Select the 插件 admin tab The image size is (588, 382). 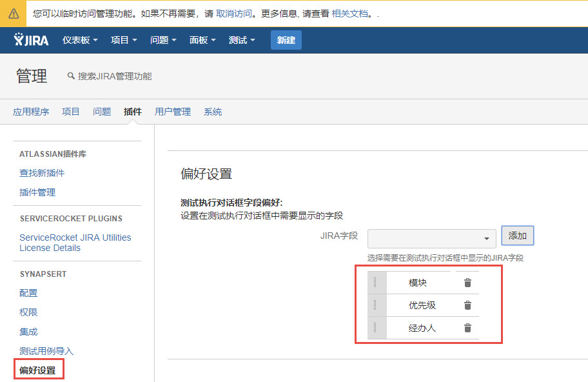pyautogui.click(x=133, y=112)
